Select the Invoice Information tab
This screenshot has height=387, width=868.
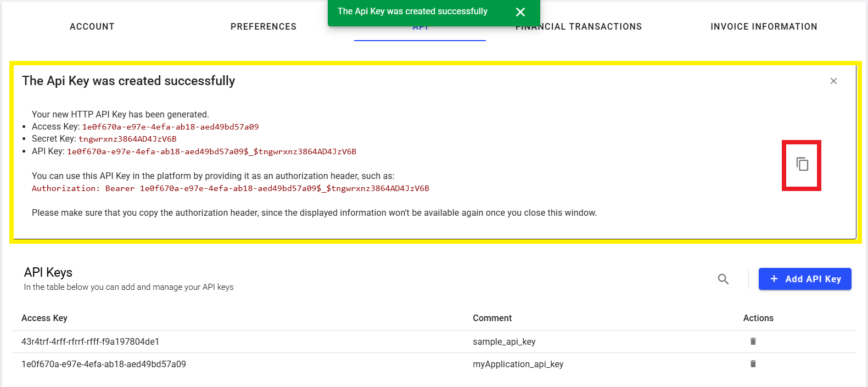763,26
